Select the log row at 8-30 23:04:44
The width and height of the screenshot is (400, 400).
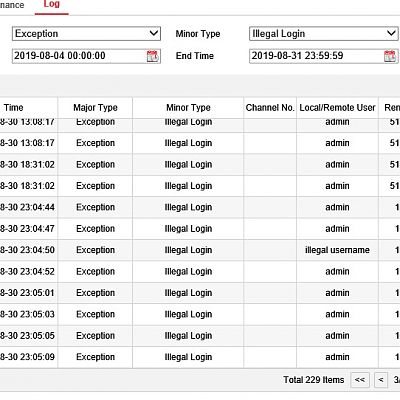click(x=200, y=207)
